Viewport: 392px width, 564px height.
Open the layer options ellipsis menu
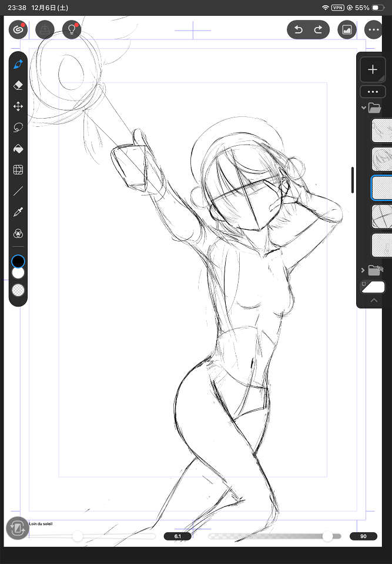(x=373, y=92)
